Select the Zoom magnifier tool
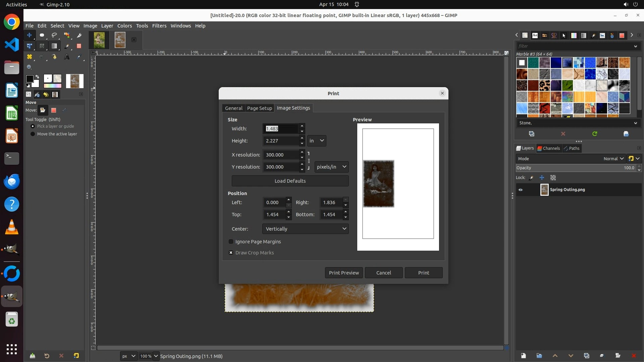Screen dimensions: 644x362 tap(30, 67)
